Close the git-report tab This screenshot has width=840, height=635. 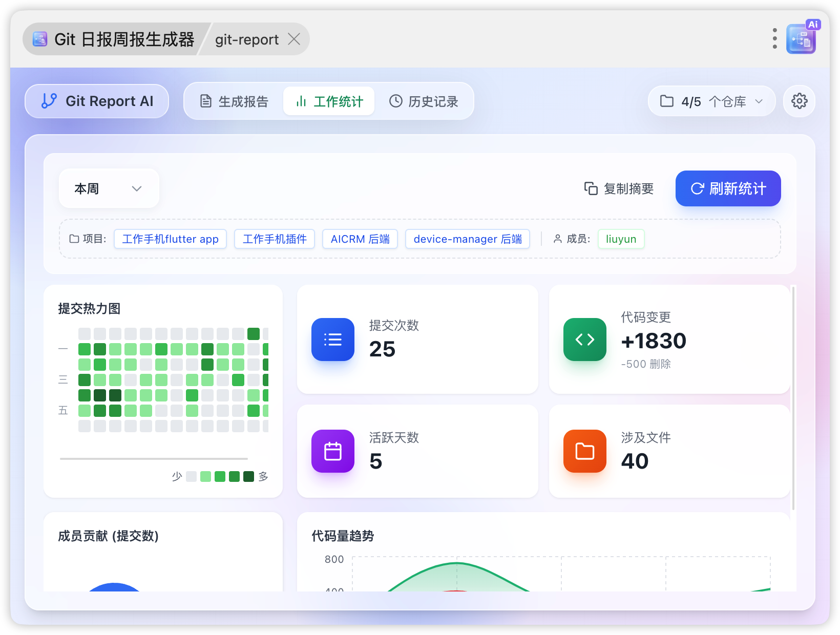pos(294,39)
